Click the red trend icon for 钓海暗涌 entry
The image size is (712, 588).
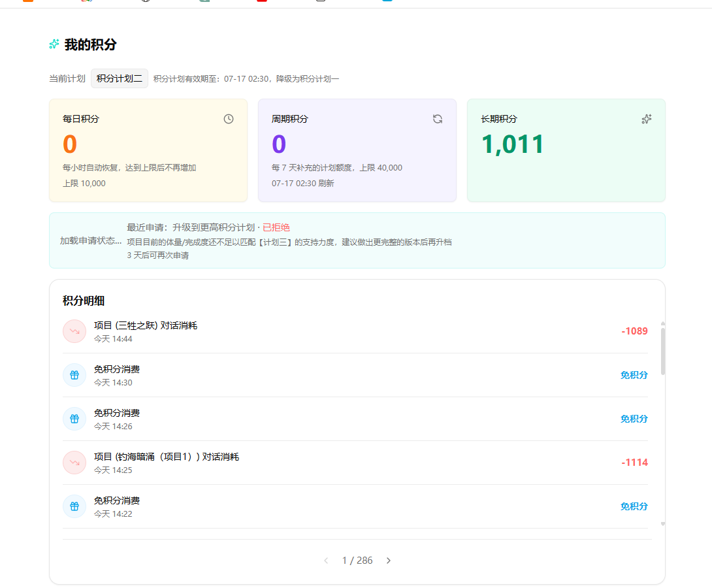74,463
